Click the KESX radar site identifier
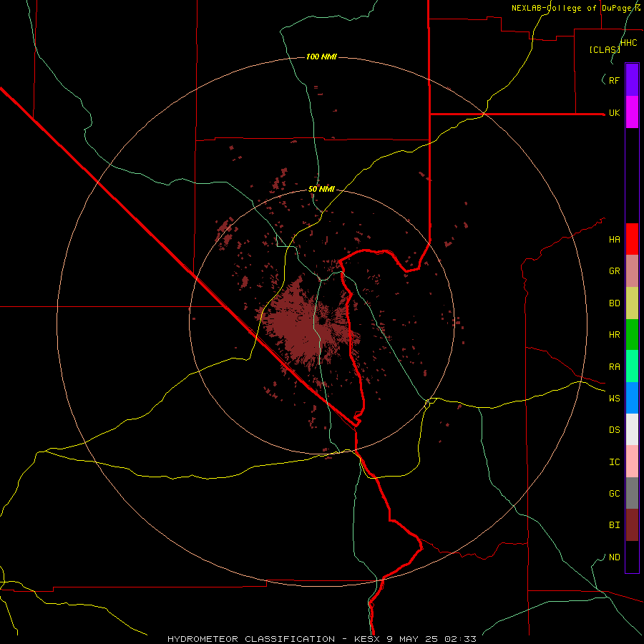644x644 pixels. 364,639
